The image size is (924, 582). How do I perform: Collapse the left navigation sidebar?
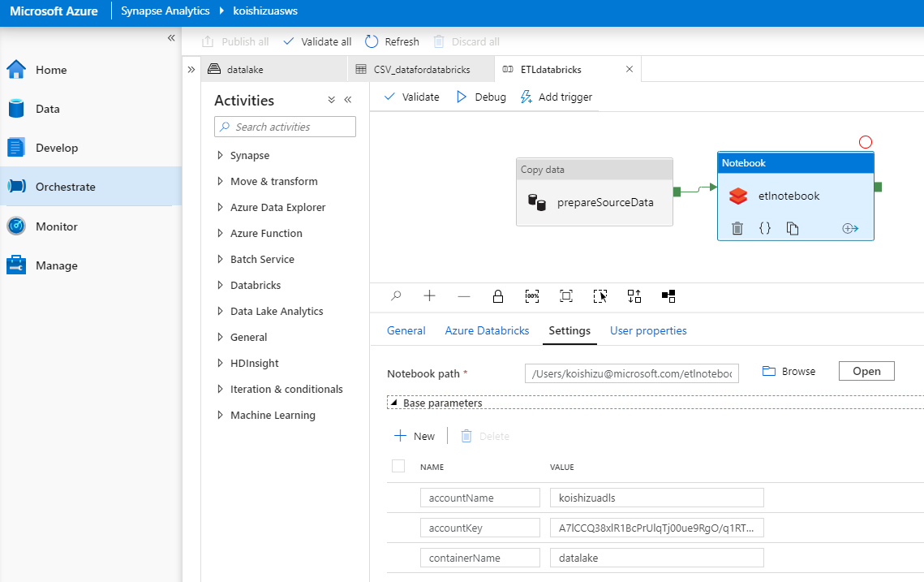171,37
